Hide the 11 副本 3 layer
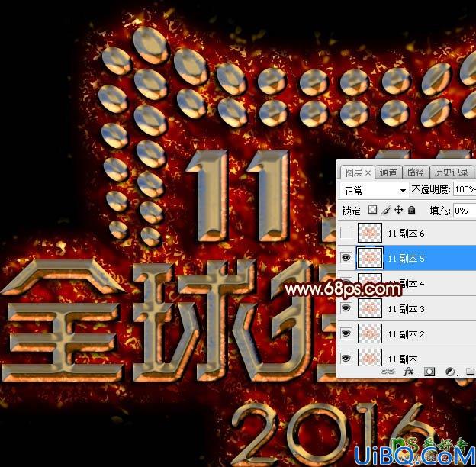 point(346,308)
